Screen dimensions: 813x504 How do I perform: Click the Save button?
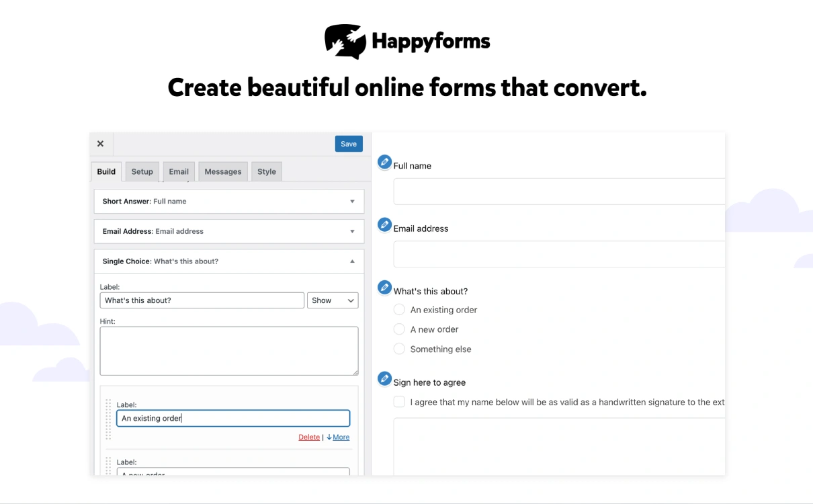pos(349,144)
